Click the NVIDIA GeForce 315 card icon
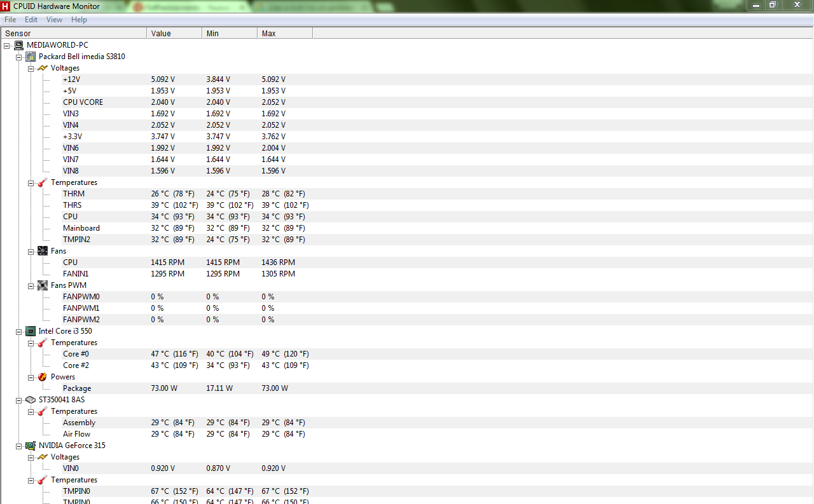 pyautogui.click(x=31, y=446)
